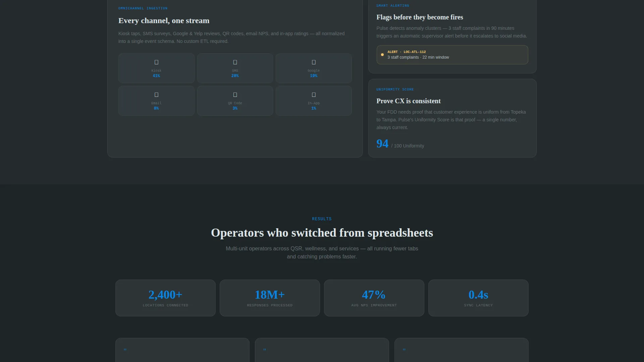Click 'Flags before they become fires' heading
Viewport: 644px width, 362px height.
[420, 17]
